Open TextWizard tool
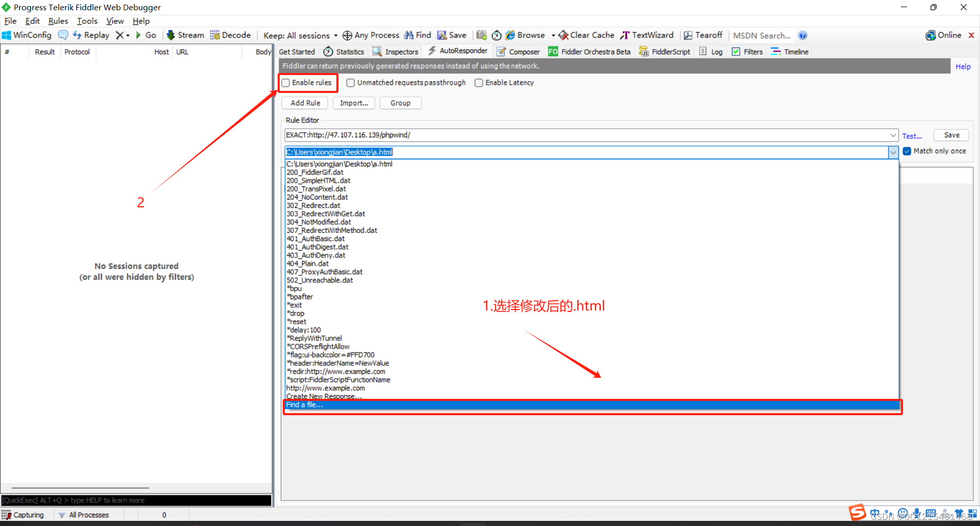 (x=647, y=35)
